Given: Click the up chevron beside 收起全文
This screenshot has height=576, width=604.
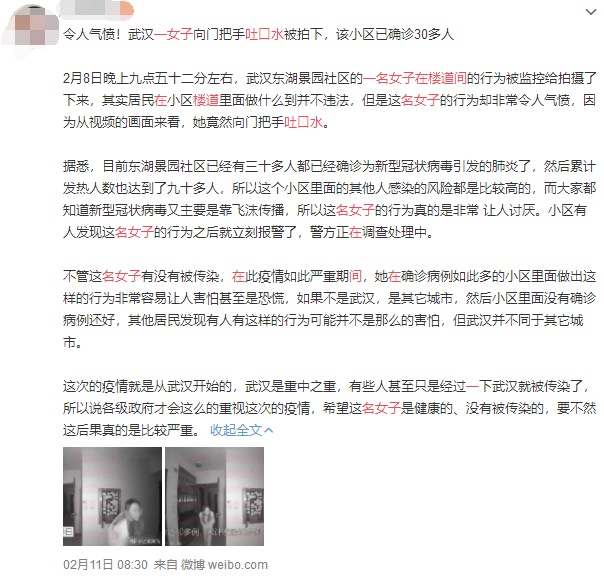Looking at the screenshot, I should (268, 430).
